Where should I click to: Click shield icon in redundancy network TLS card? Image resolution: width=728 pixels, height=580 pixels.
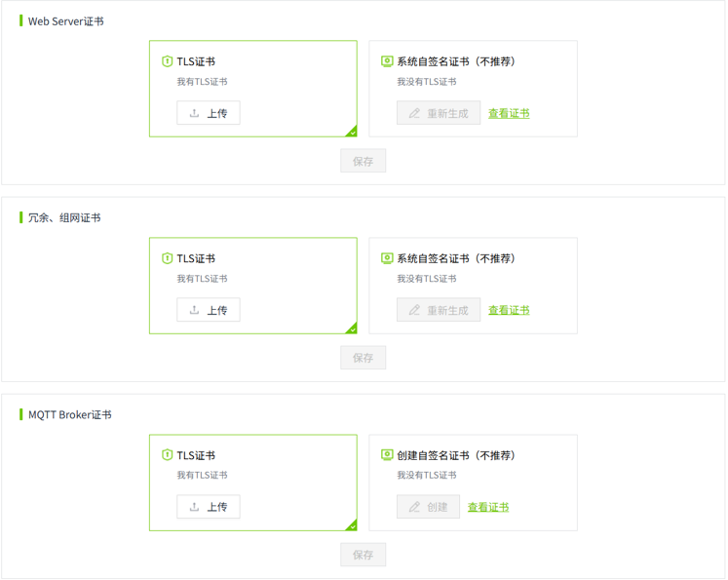tap(167, 258)
